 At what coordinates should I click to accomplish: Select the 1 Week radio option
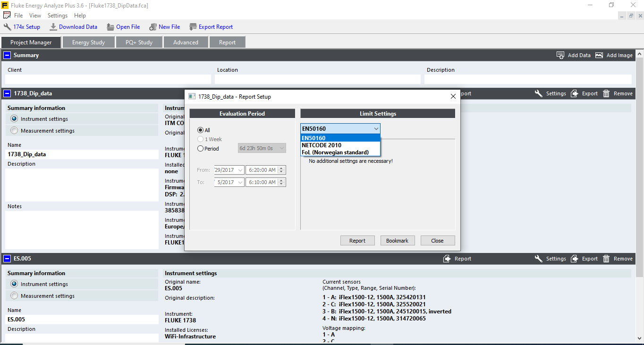coord(200,139)
